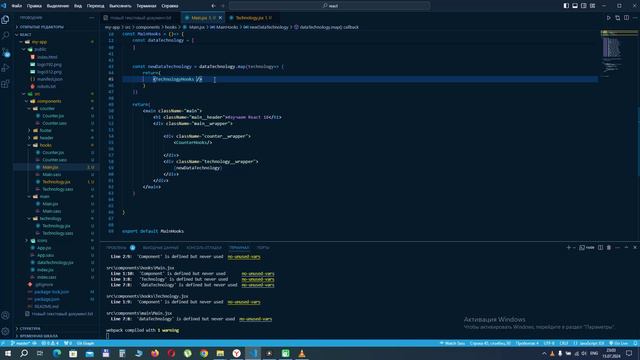Switch to the Debug Console tab
Image resolution: width=640 pixels, height=360 pixels.
point(204,247)
